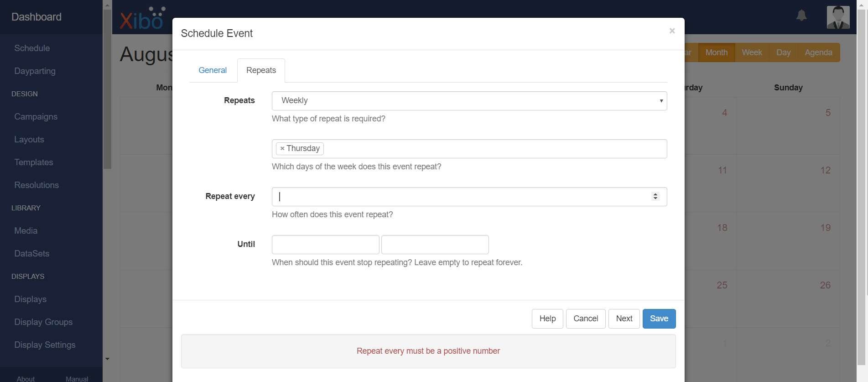Close the Schedule Event dialog
Screen dimensions: 868x382
[x=672, y=31]
